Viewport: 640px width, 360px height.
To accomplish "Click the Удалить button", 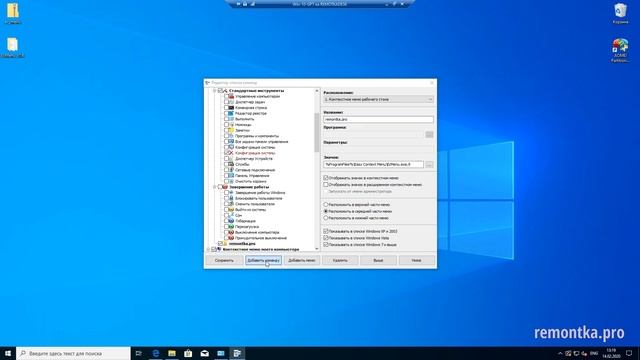I will (340, 260).
